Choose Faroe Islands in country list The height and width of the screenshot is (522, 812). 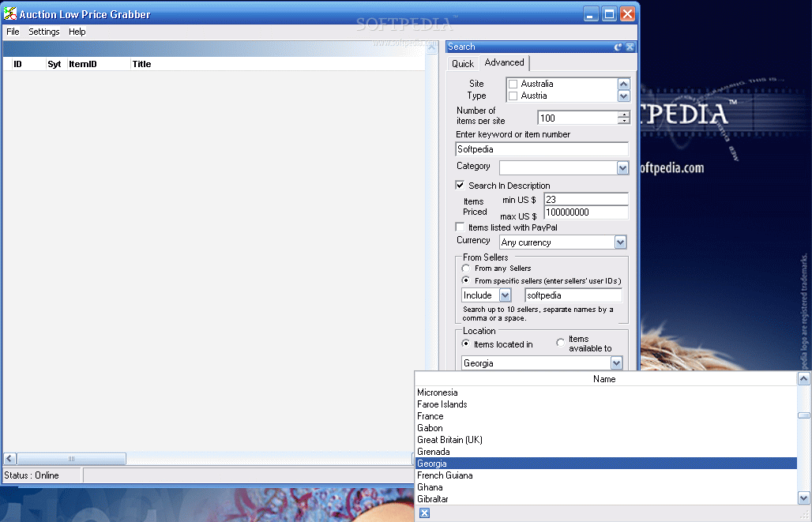point(606,404)
